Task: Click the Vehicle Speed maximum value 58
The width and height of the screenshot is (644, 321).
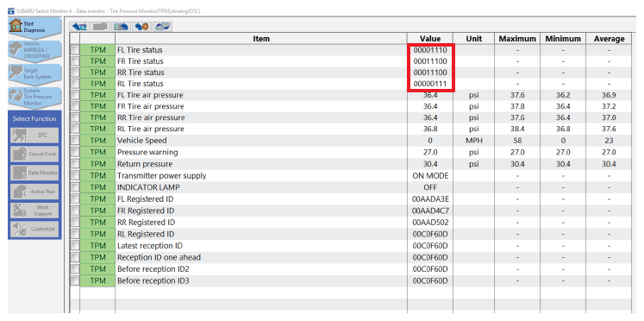Action: coord(517,141)
